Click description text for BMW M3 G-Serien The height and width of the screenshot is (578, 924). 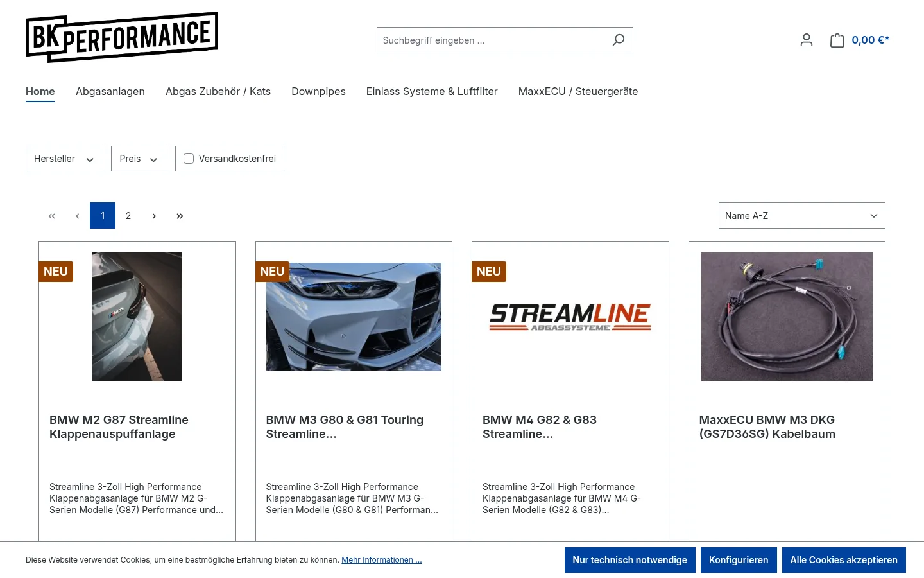click(x=352, y=498)
